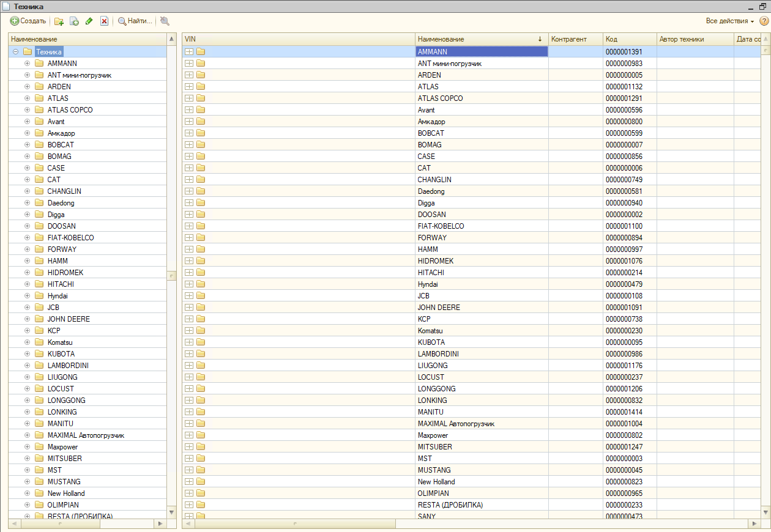
Task: Expand the CAT row in the list
Action: click(189, 168)
